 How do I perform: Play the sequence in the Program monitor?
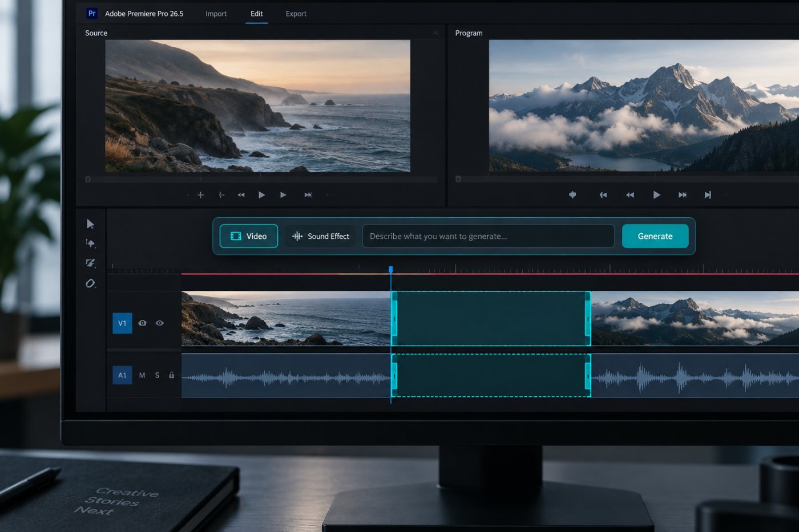[x=657, y=195]
